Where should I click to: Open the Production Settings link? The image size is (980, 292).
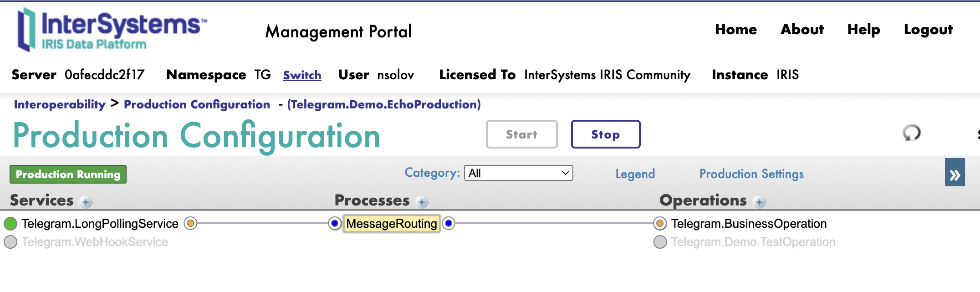pos(751,174)
